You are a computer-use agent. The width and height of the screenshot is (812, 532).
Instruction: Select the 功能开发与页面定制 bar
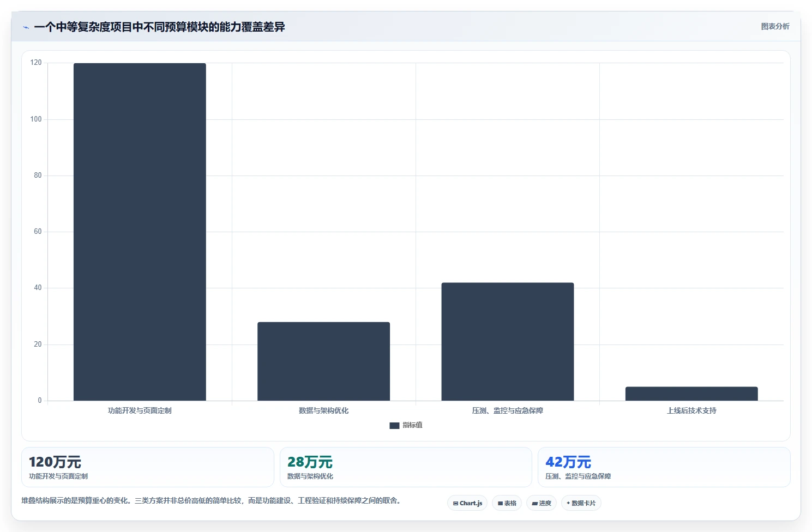coord(140,232)
